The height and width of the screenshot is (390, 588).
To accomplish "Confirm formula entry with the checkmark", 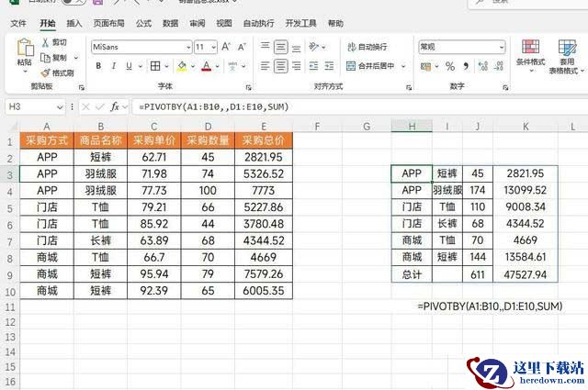I will [100, 107].
